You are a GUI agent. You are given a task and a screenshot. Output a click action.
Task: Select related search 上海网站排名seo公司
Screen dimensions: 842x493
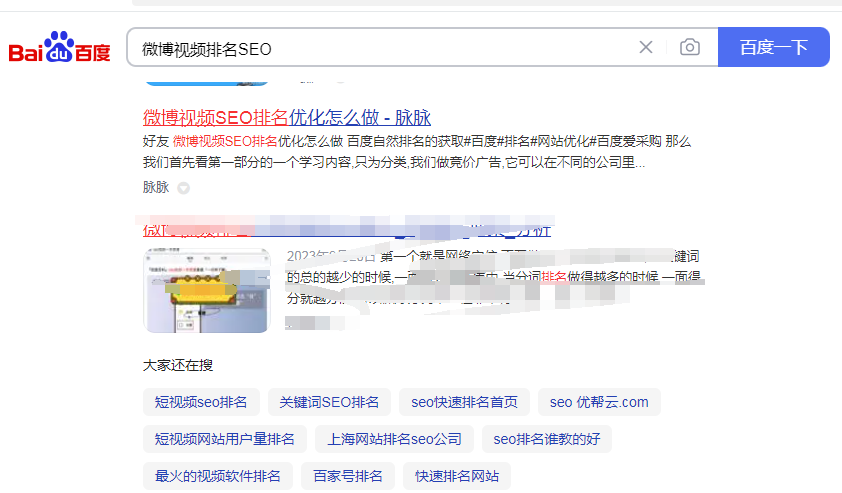(395, 439)
